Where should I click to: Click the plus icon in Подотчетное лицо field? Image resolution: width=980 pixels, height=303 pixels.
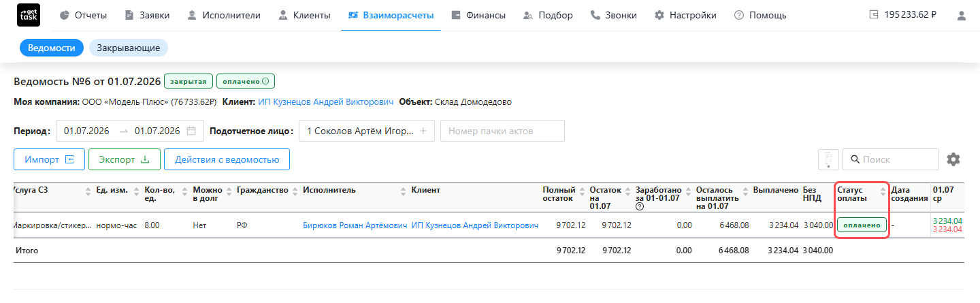coord(423,131)
